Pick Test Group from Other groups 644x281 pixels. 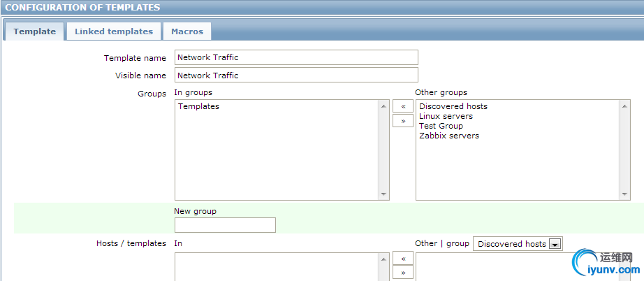(x=441, y=126)
